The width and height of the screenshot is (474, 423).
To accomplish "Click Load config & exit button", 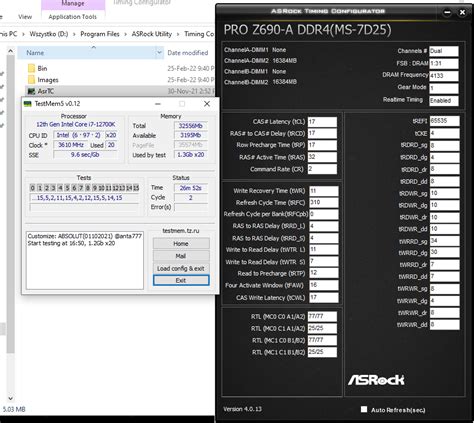I will click(x=181, y=268).
